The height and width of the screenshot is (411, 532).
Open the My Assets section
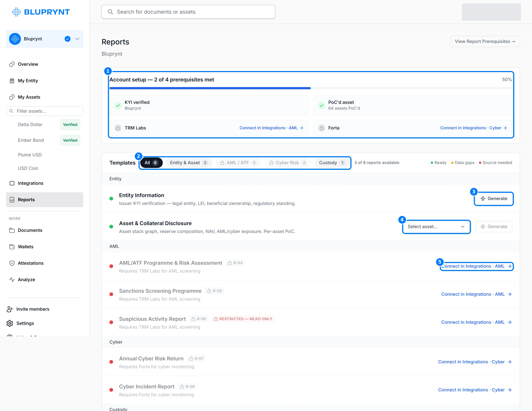click(x=45, y=97)
